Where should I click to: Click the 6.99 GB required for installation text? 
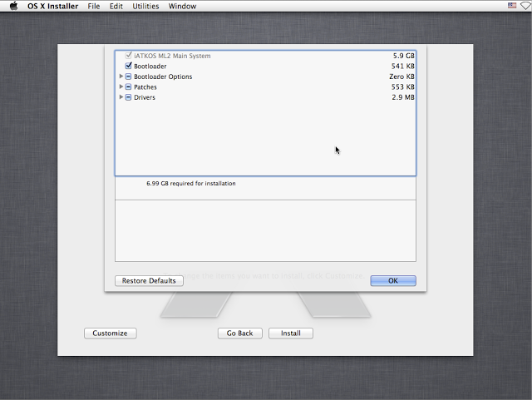click(x=191, y=183)
